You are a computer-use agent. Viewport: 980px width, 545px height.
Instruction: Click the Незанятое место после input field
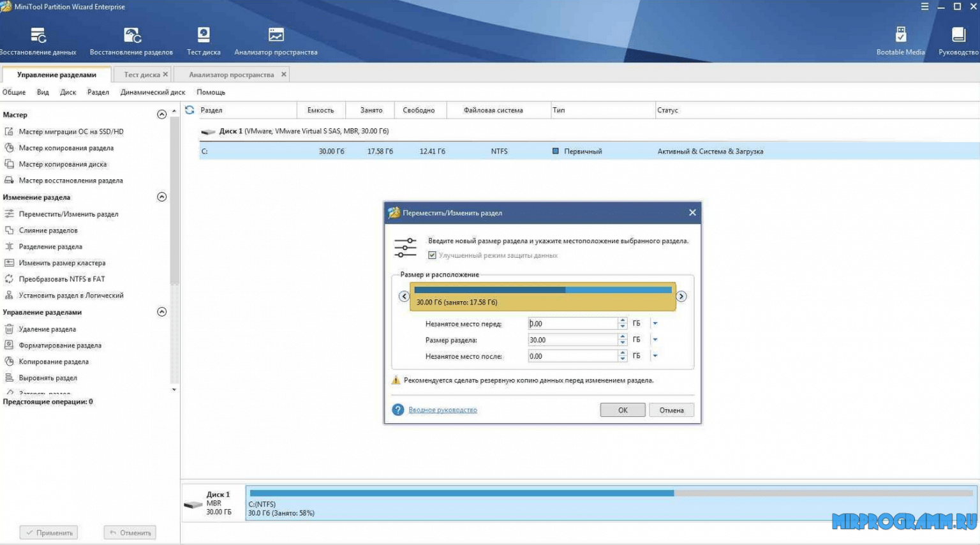(x=573, y=356)
